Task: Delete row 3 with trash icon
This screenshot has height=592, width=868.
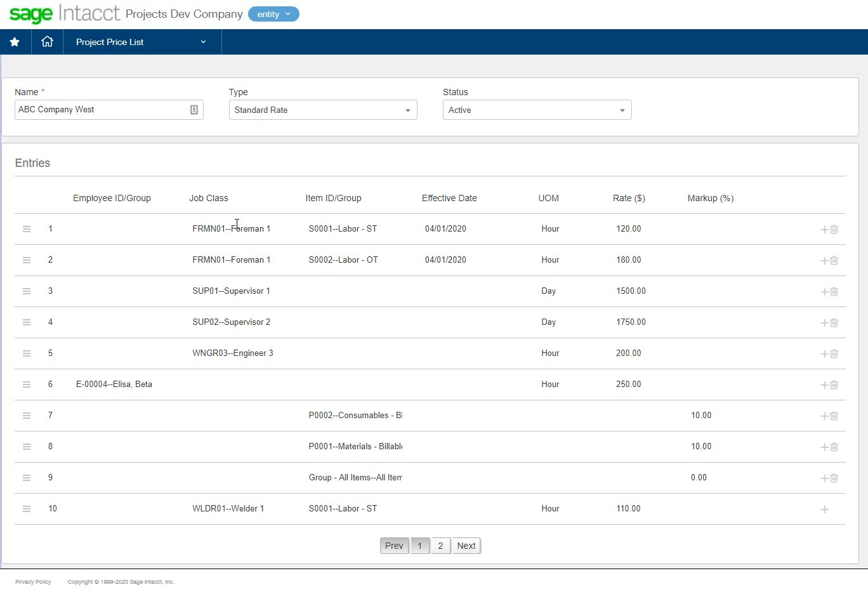Action: coord(834,292)
